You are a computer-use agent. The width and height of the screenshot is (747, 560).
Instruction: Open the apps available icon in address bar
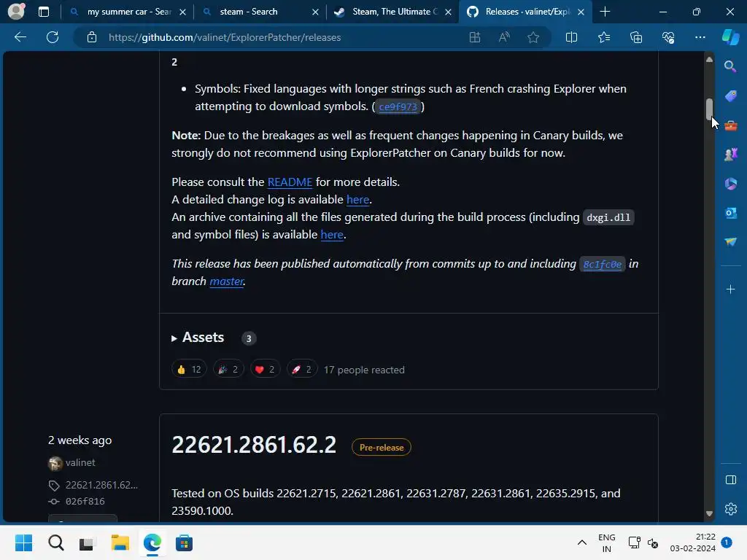[x=474, y=37]
